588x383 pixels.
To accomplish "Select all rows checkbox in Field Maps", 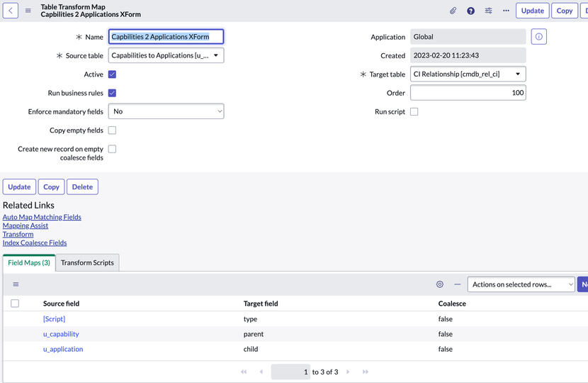I will [x=15, y=304].
